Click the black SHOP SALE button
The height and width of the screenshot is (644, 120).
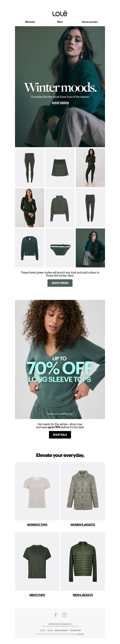60,435
